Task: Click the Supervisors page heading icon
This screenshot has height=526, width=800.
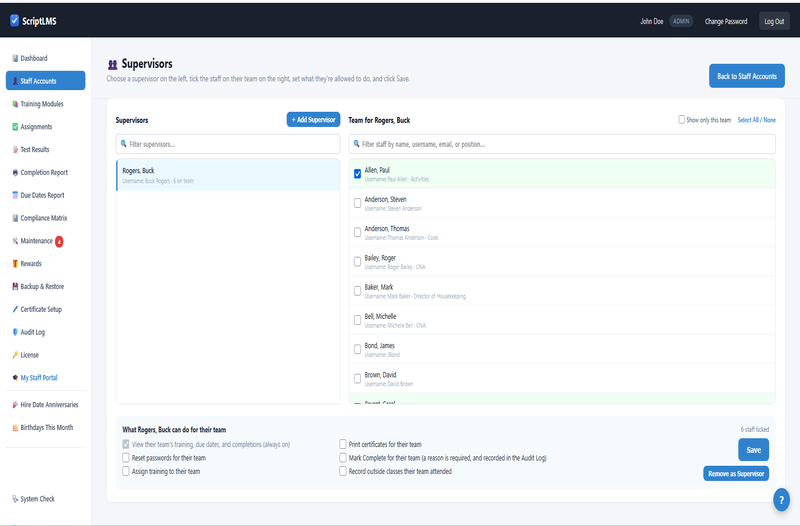Action: [x=113, y=64]
